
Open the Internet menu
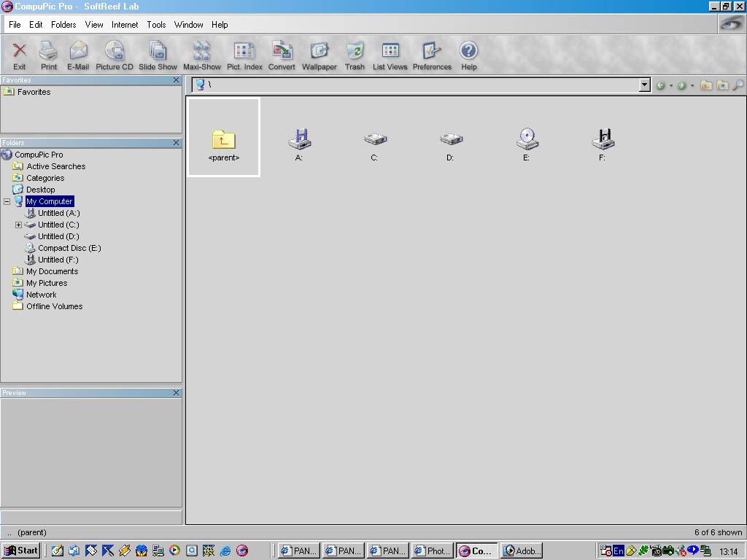(125, 25)
